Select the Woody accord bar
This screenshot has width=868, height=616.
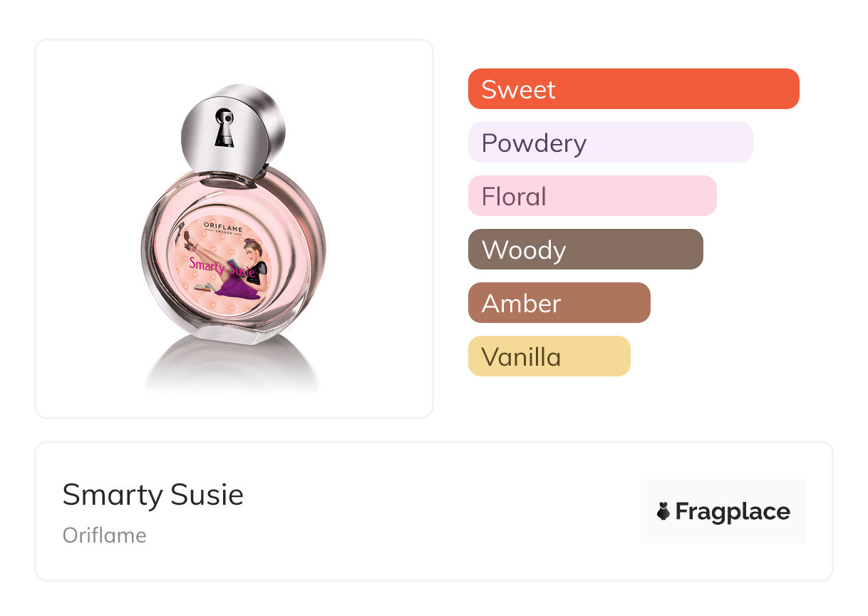point(585,250)
